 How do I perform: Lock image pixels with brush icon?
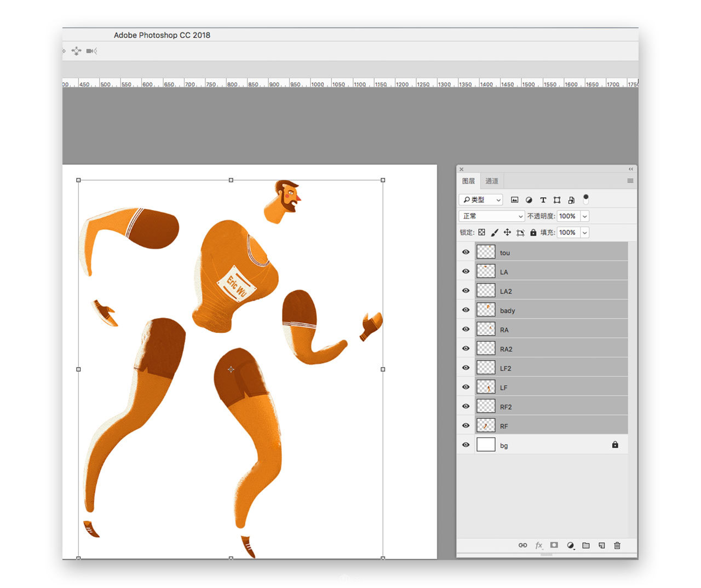tap(495, 233)
